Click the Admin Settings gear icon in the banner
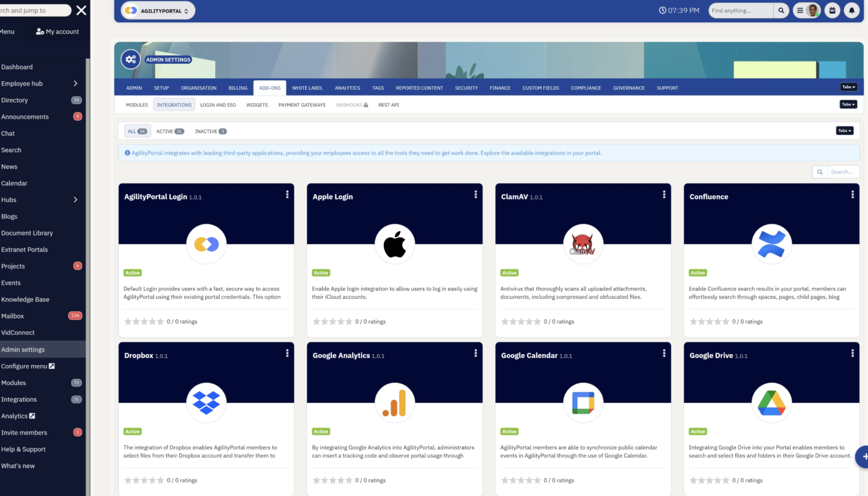 130,60
